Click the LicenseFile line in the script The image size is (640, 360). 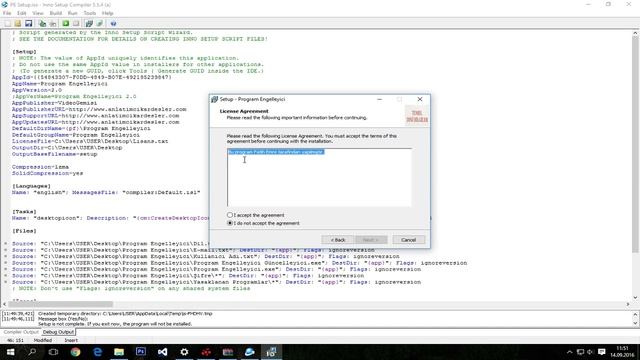coord(90,141)
